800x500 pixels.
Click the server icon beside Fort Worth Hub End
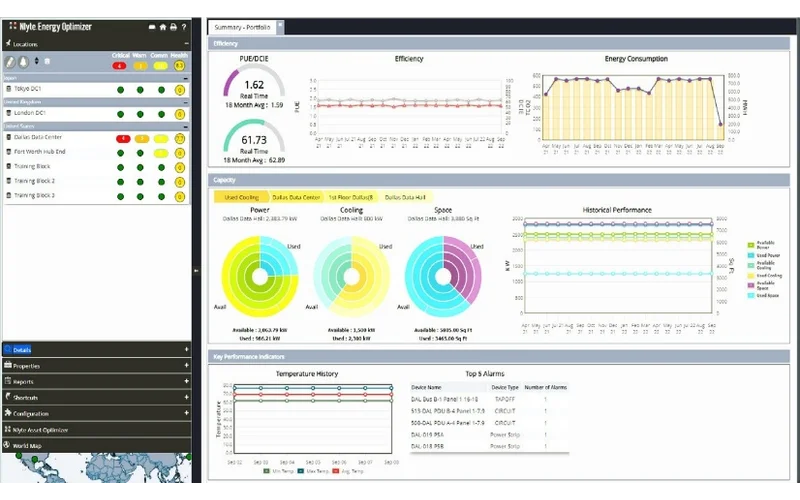pos(8,152)
